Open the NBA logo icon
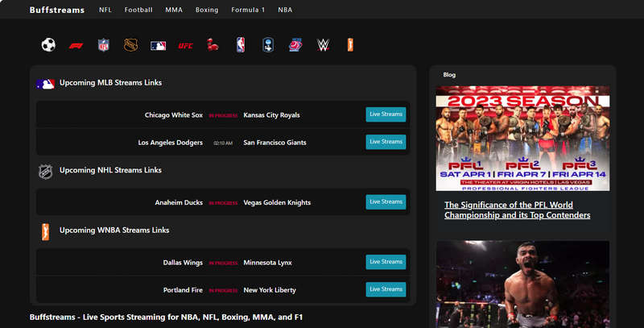This screenshot has width=644, height=328. coord(241,45)
